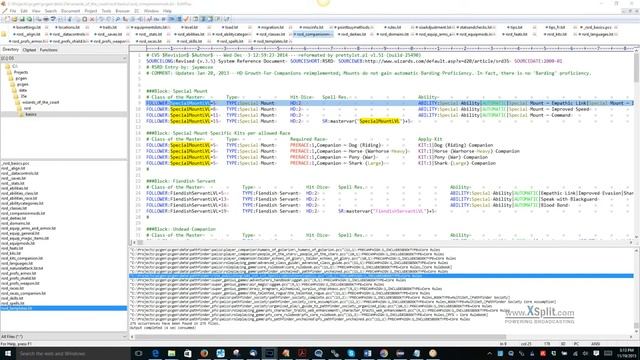Switch to the rules.lst document tab
Screen dimensions: 640x360
tap(394, 27)
